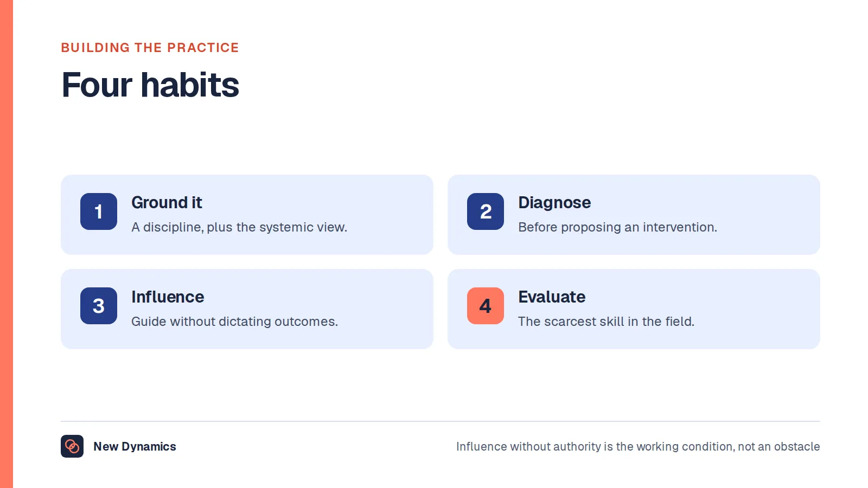Click the number 1 badge
Screen dimensions: 868x488
pyautogui.click(x=99, y=211)
